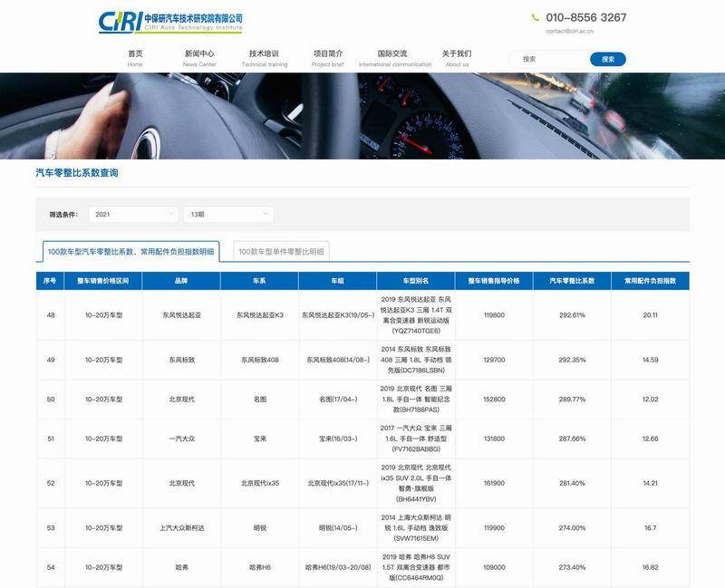Click the 129700 price cell
This screenshot has width=725, height=588.
tap(494, 360)
